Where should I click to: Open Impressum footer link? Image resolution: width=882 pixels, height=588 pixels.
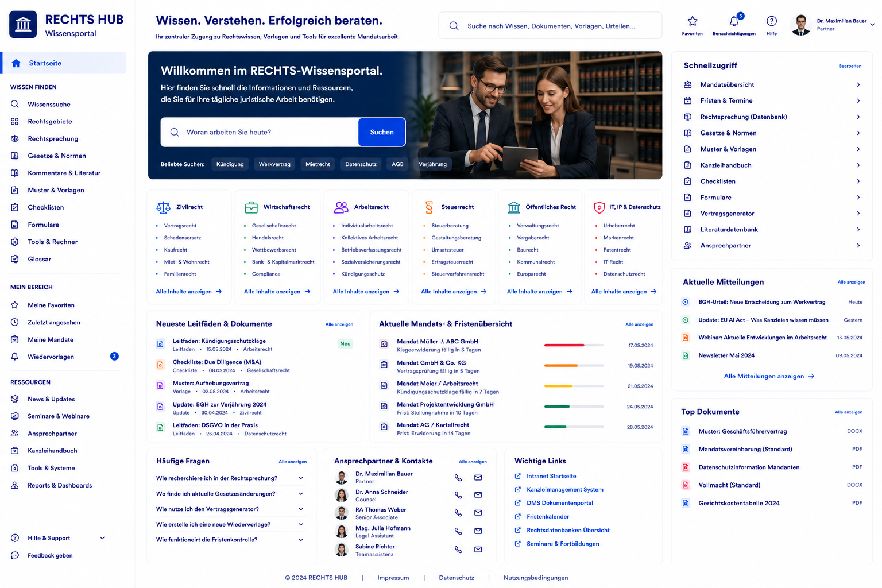coord(393,578)
